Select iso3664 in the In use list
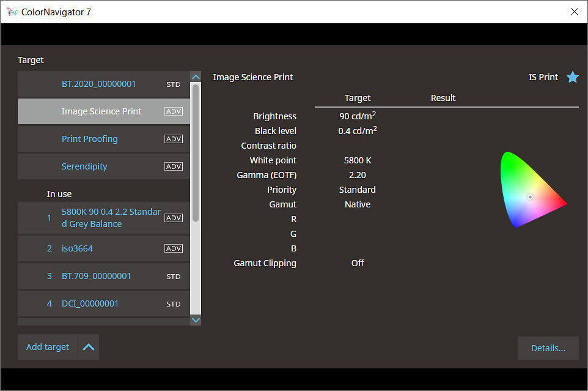 tap(77, 248)
